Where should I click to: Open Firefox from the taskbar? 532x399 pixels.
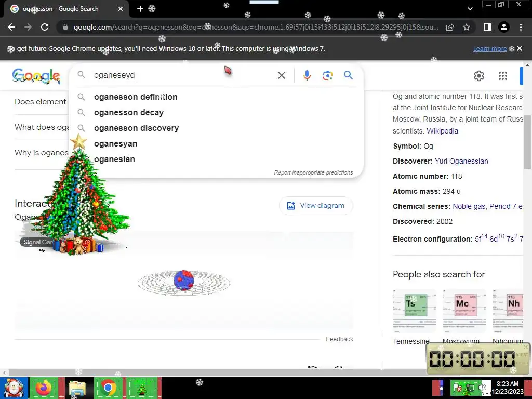(x=44, y=388)
